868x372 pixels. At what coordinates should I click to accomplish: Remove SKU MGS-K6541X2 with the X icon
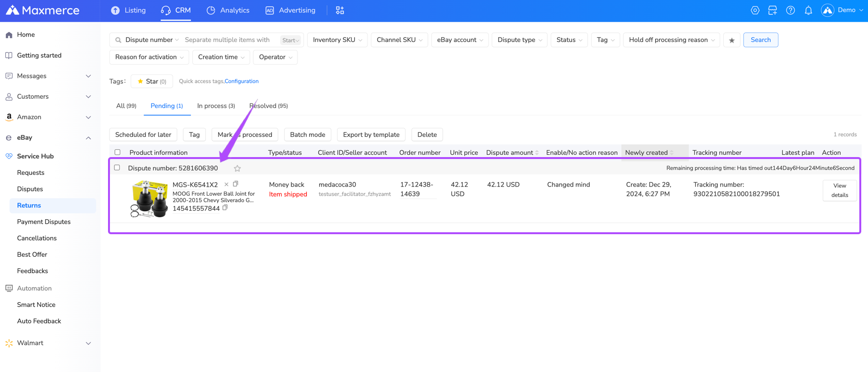[226, 184]
